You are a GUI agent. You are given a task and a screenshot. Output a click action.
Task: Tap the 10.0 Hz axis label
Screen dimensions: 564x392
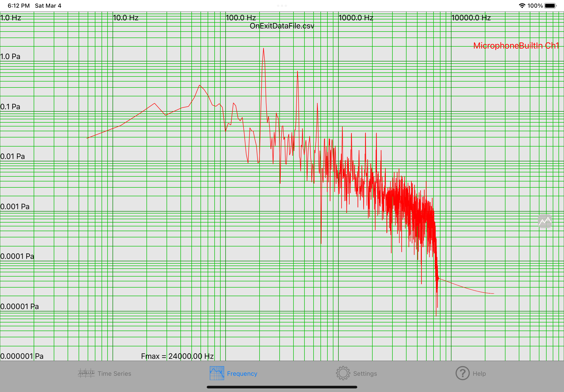point(126,18)
